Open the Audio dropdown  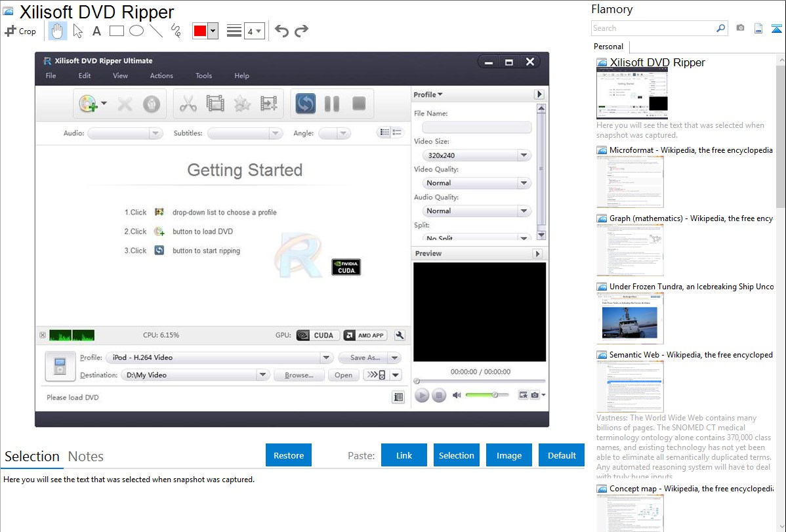[x=125, y=133]
